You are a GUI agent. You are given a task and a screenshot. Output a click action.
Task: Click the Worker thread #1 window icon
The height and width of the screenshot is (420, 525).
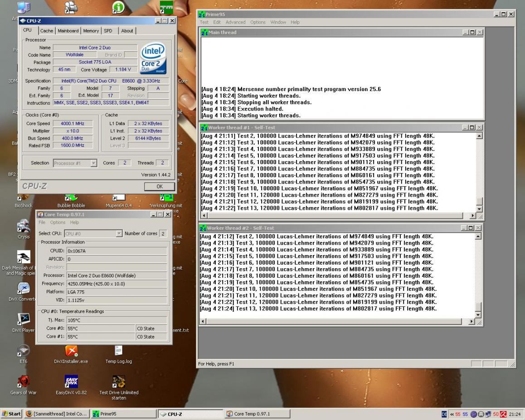click(204, 127)
